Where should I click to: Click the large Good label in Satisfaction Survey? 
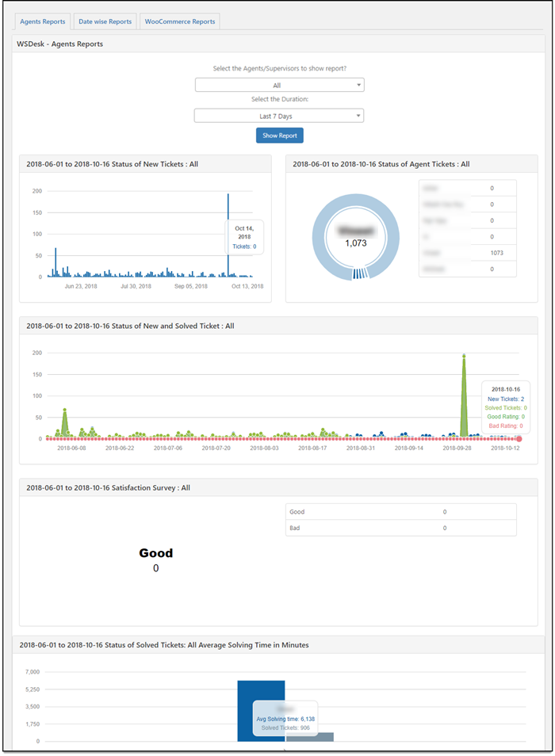click(155, 553)
